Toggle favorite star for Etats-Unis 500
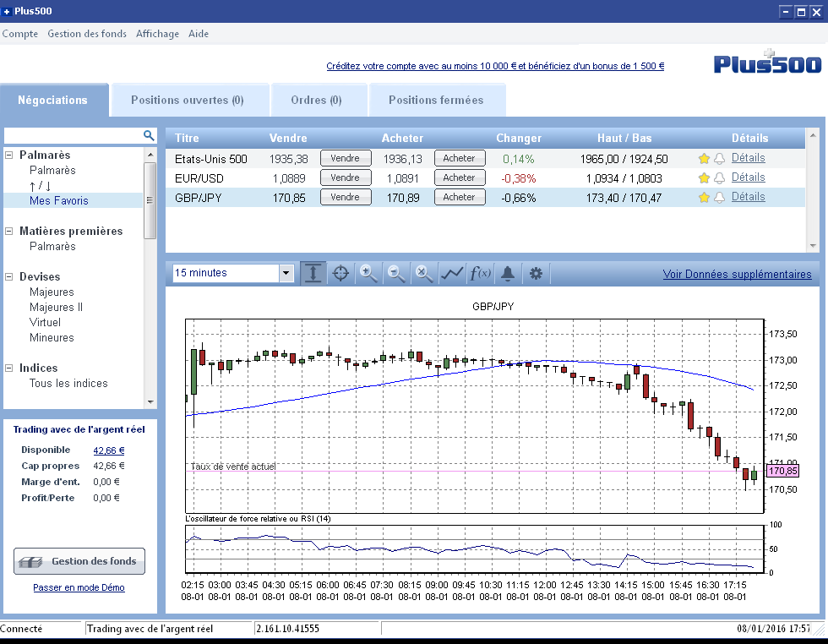The height and width of the screenshot is (644, 828). pos(703,159)
